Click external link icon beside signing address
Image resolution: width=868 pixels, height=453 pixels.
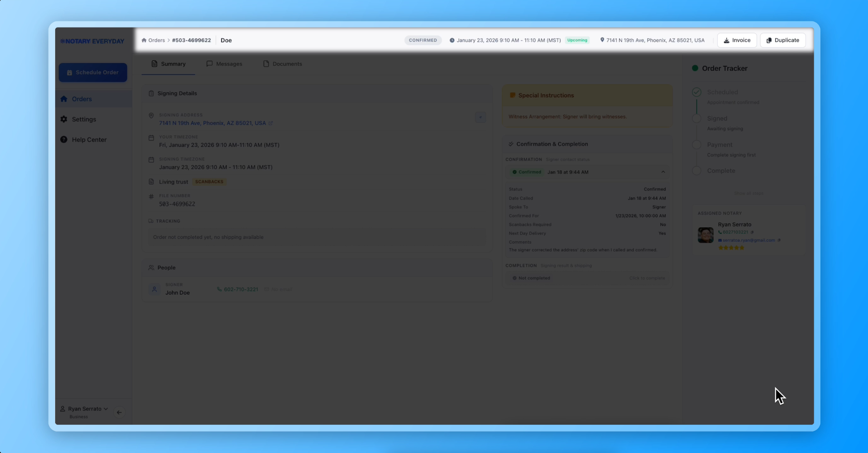pyautogui.click(x=271, y=123)
